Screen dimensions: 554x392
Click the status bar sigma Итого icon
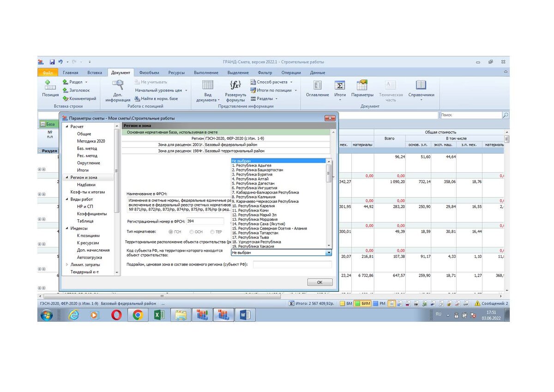point(291,303)
